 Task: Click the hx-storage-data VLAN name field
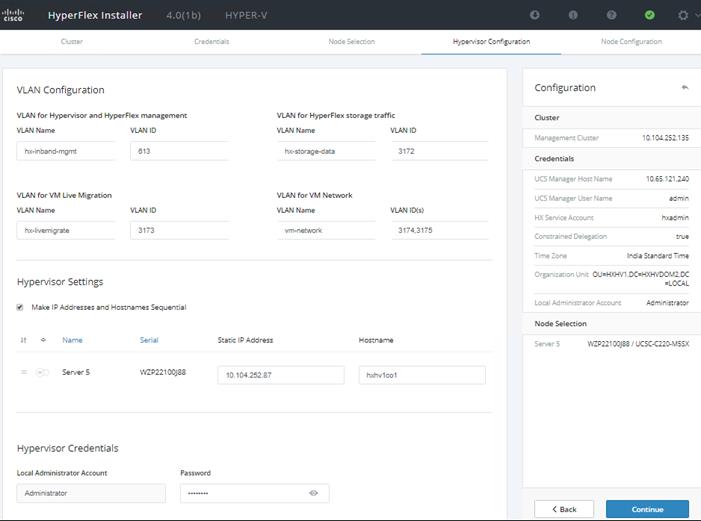326,151
